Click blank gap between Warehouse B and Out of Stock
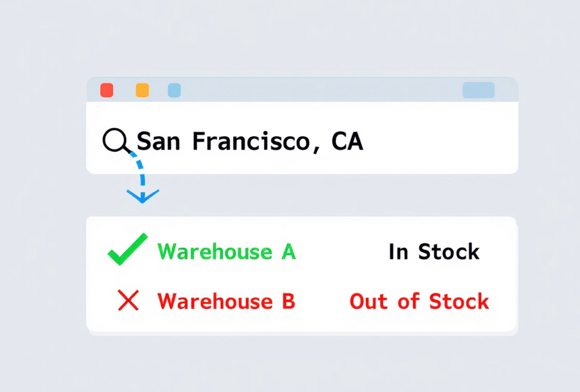This screenshot has height=392, width=580. point(322,301)
